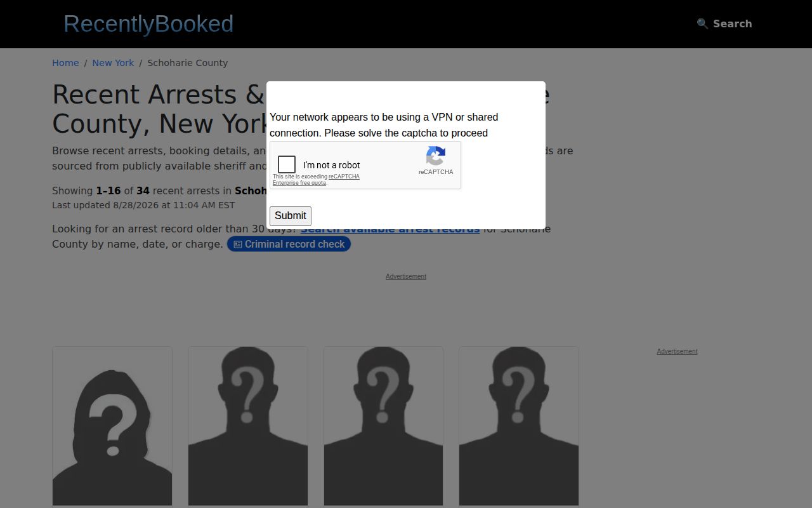Image resolution: width=812 pixels, height=508 pixels.
Task: Open the long-haired silhouette mugshot placeholder
Action: point(112,426)
